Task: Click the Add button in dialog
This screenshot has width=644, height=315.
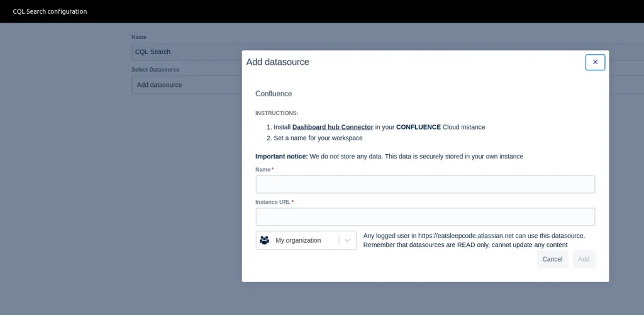Action: [584, 259]
